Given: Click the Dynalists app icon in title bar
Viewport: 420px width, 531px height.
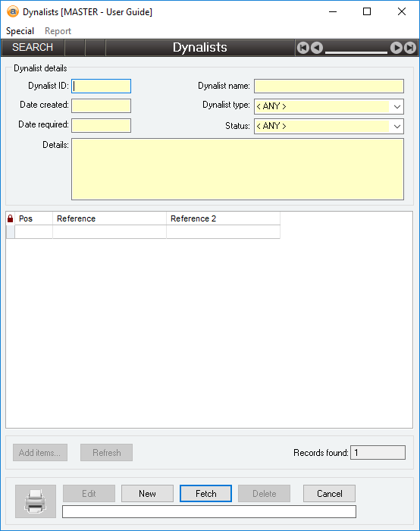Looking at the screenshot, I should pos(13,11).
